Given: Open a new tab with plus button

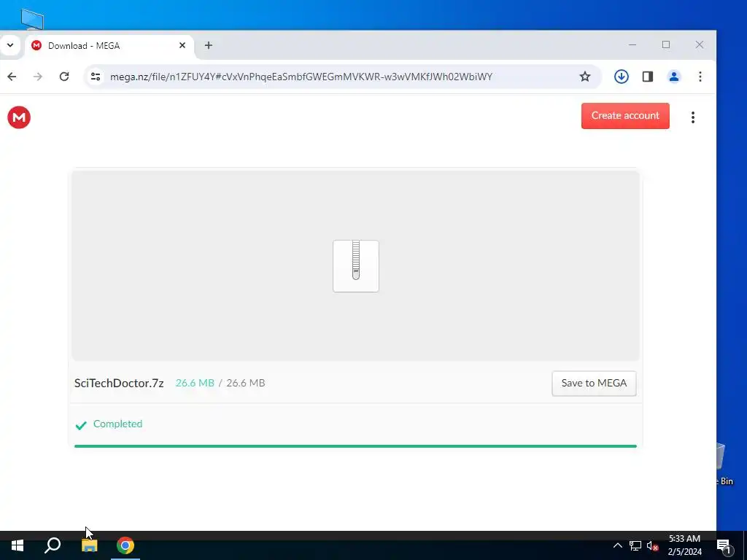Looking at the screenshot, I should [x=208, y=46].
